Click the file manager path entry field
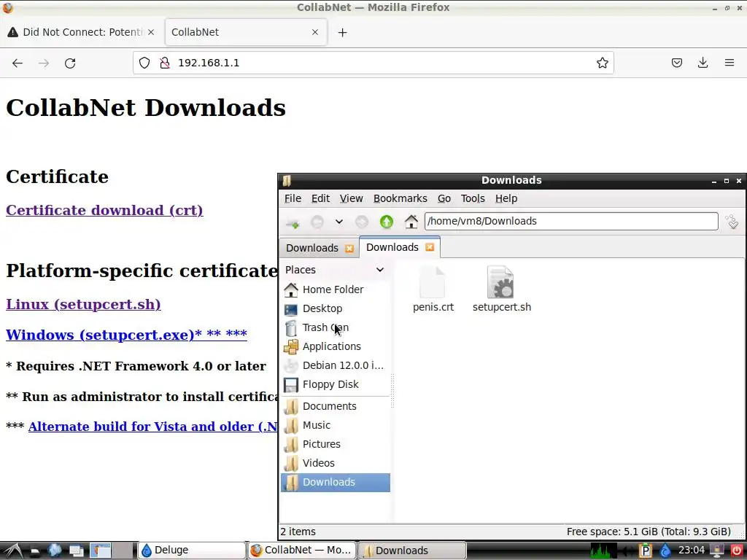This screenshot has height=560, width=747. tap(571, 221)
